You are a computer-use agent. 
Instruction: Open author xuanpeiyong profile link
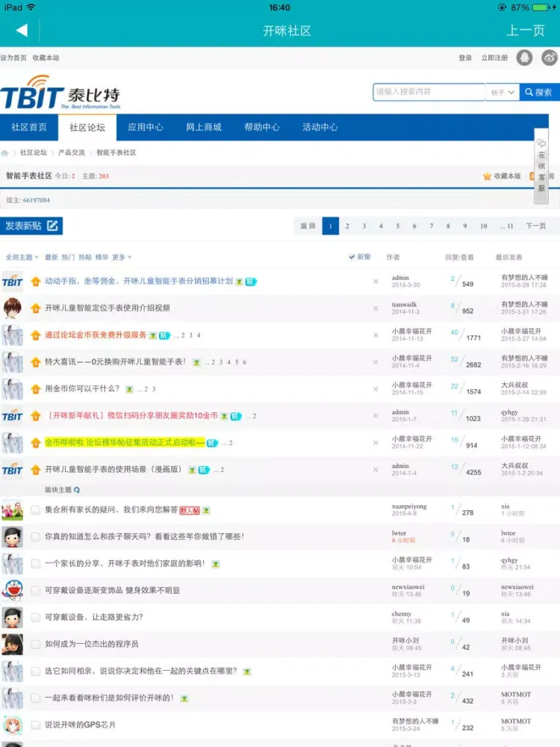409,506
